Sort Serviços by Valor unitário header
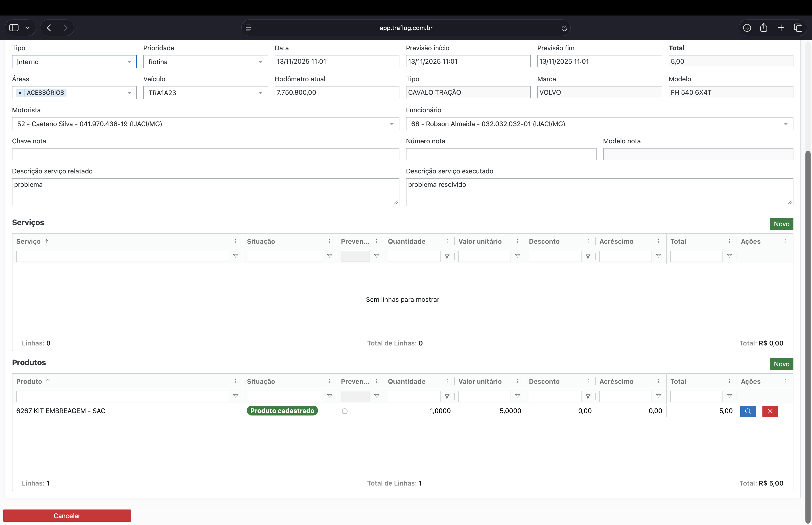Screen dimensions: 812x525 480,241
